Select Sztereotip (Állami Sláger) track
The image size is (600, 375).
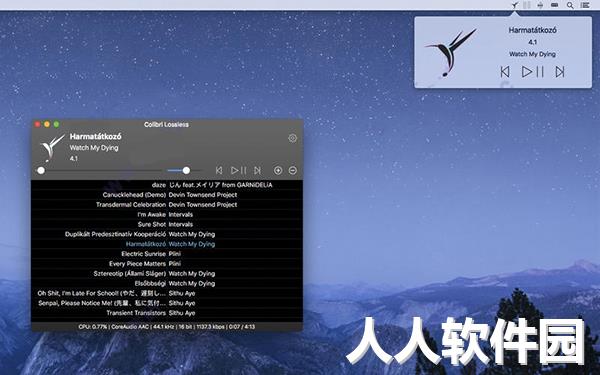point(167,274)
